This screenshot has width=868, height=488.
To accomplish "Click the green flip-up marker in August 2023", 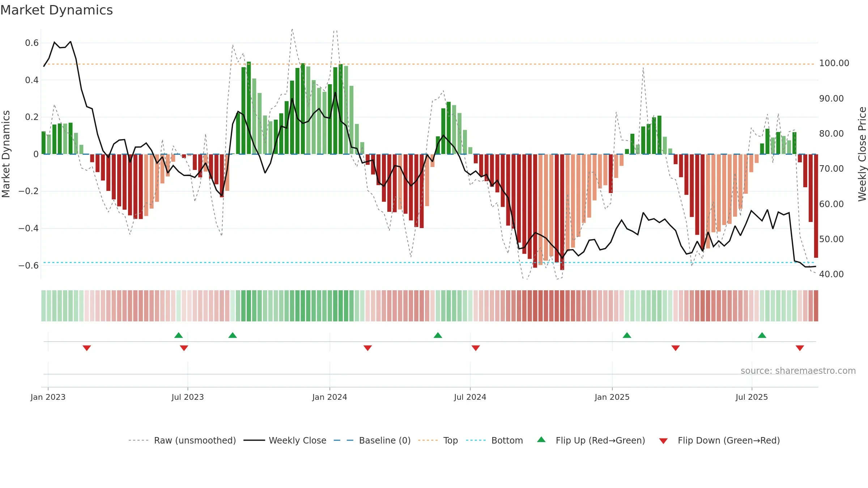I will (233, 335).
